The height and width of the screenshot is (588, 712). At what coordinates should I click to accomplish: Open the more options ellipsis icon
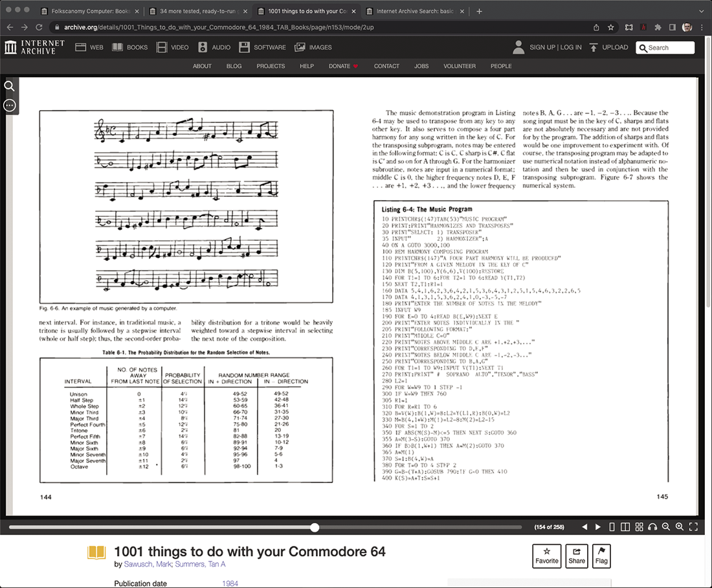[10, 106]
